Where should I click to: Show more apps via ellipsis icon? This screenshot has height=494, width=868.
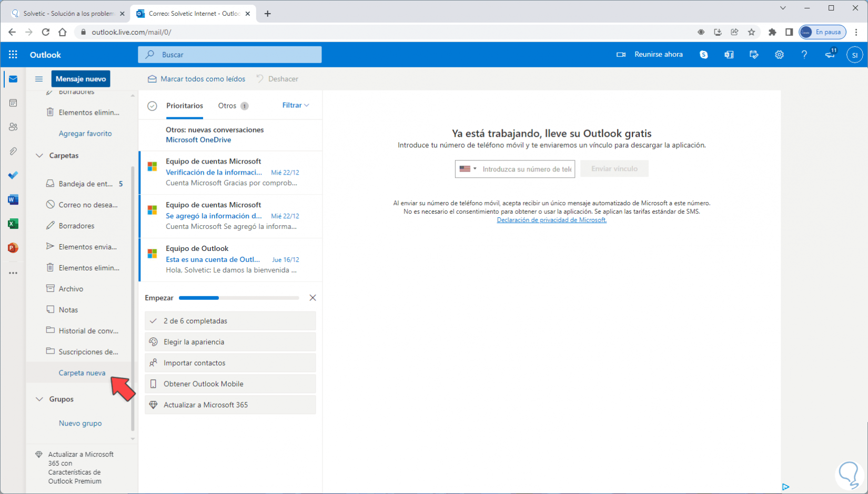[x=13, y=273]
